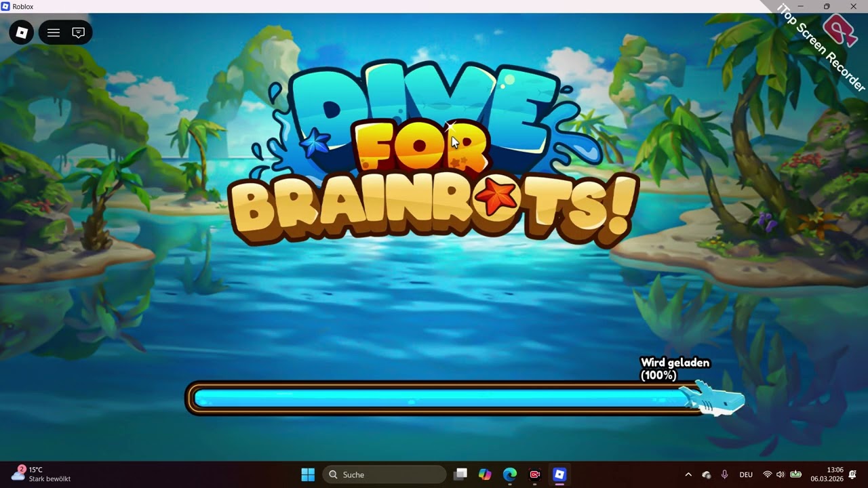Expand hidden system tray icons
The image size is (868, 488).
click(x=688, y=474)
